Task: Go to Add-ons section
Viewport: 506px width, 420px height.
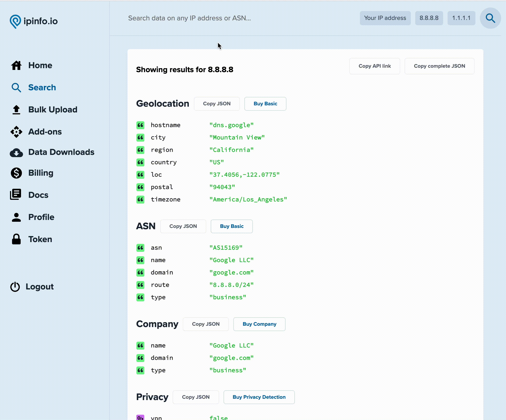Action: [45, 132]
